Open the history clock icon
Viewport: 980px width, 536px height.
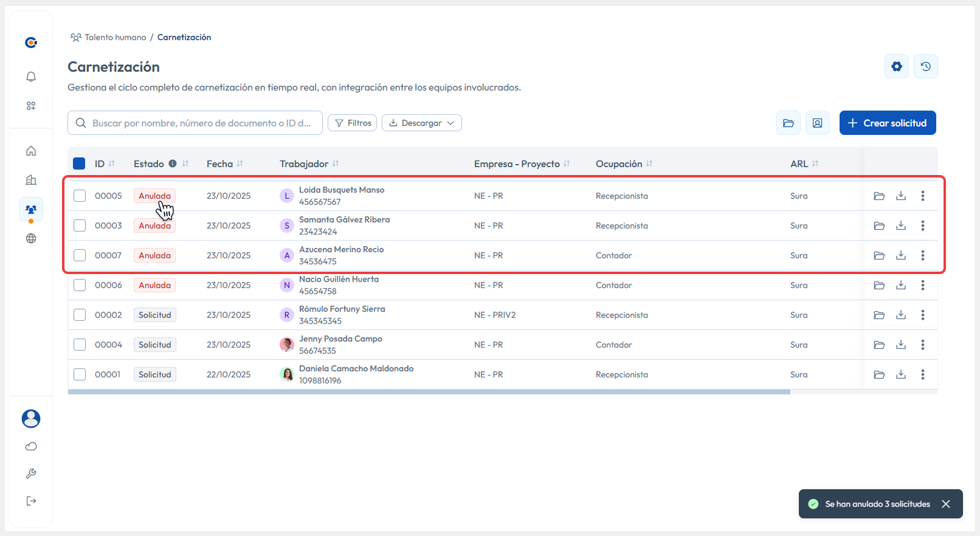[925, 66]
